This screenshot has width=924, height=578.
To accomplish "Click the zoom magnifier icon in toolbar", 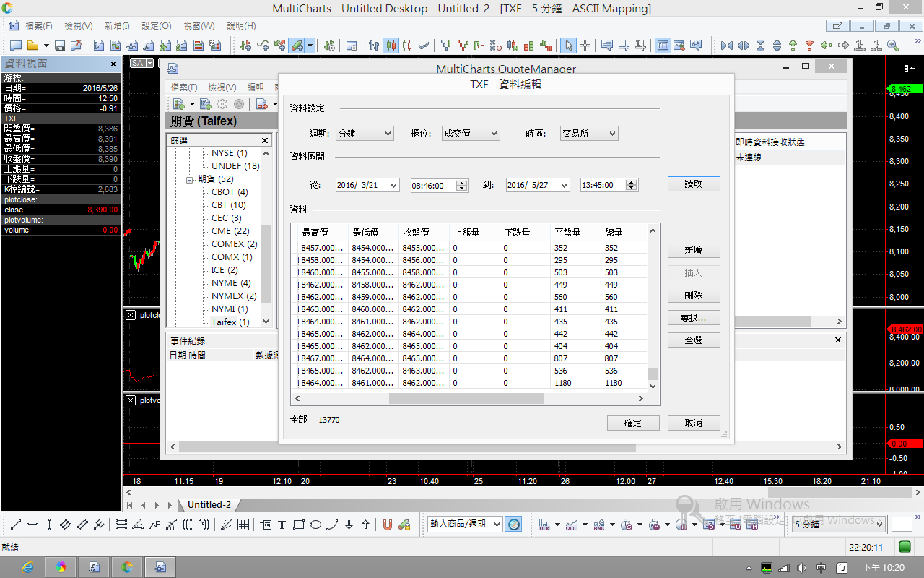I will pos(893,46).
